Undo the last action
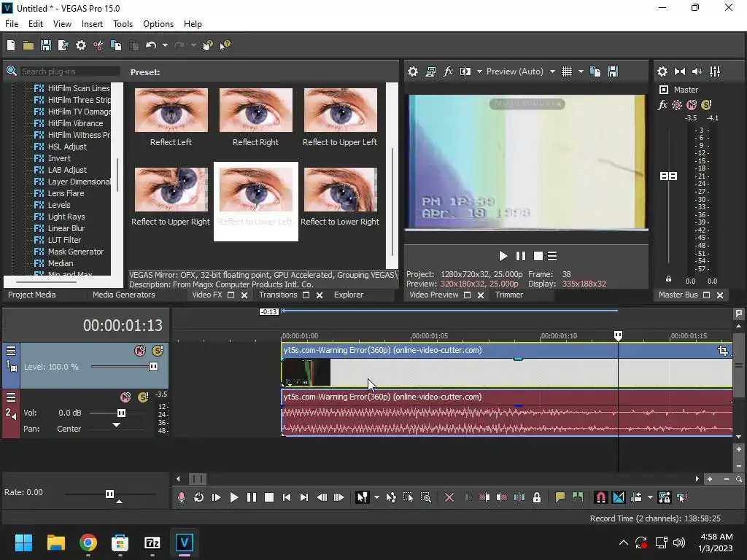This screenshot has width=747, height=560. 151,45
